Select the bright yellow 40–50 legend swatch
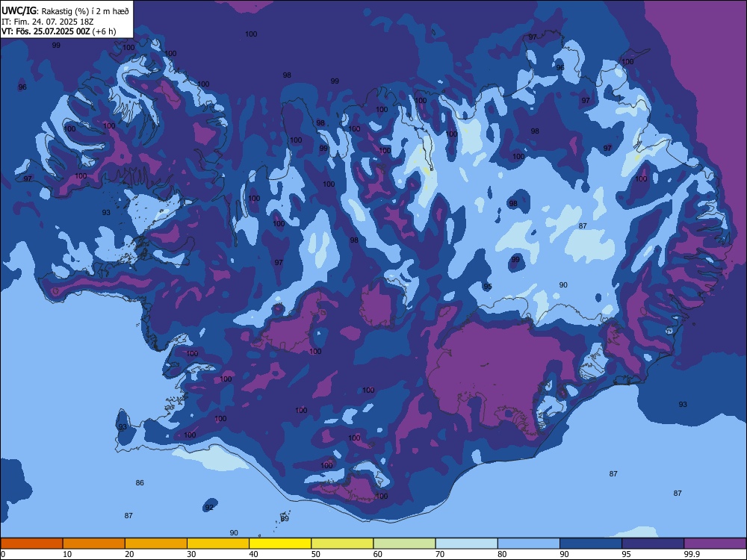This screenshot has width=747, height=560. pyautogui.click(x=280, y=544)
